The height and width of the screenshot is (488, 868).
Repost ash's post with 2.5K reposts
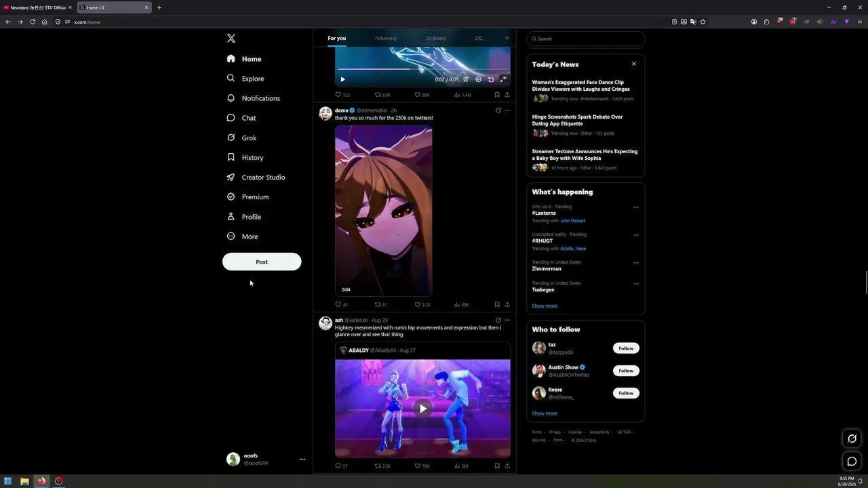point(378,466)
